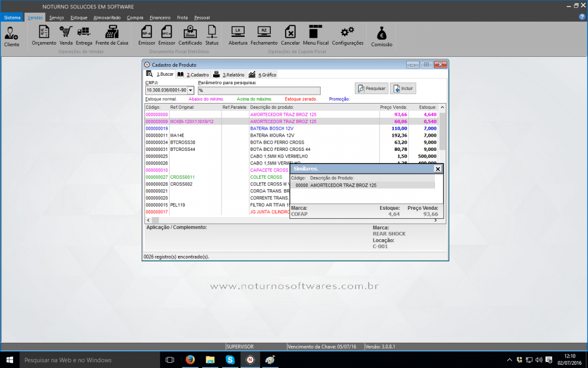Click horizontal scrollbar left arrow
588x368 pixels.
149,220
